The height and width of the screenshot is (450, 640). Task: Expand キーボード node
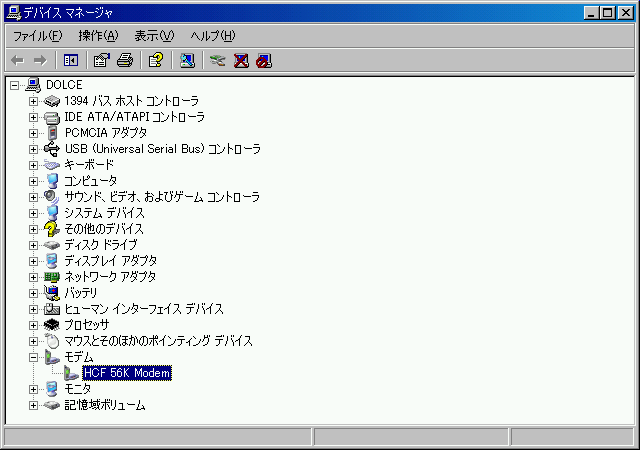pos(33,165)
